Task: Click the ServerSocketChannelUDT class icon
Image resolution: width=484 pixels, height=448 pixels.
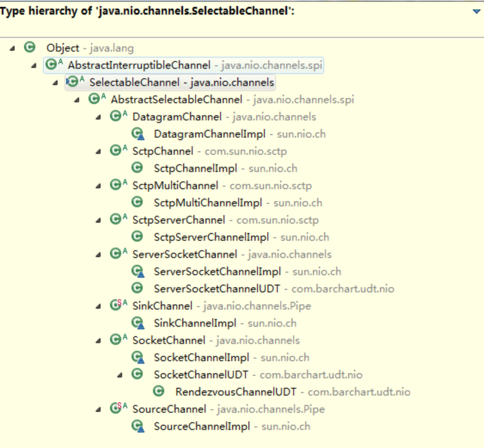Action: (x=137, y=288)
